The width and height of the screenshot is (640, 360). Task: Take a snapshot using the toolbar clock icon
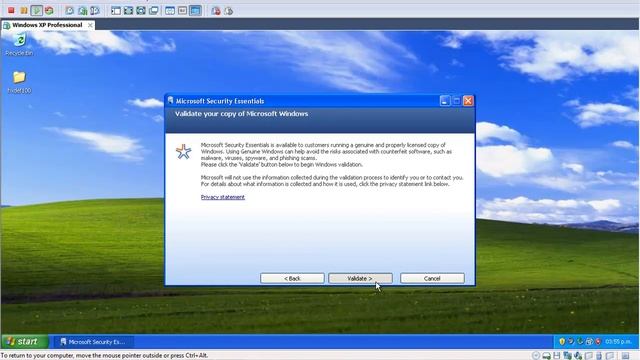click(x=69, y=11)
